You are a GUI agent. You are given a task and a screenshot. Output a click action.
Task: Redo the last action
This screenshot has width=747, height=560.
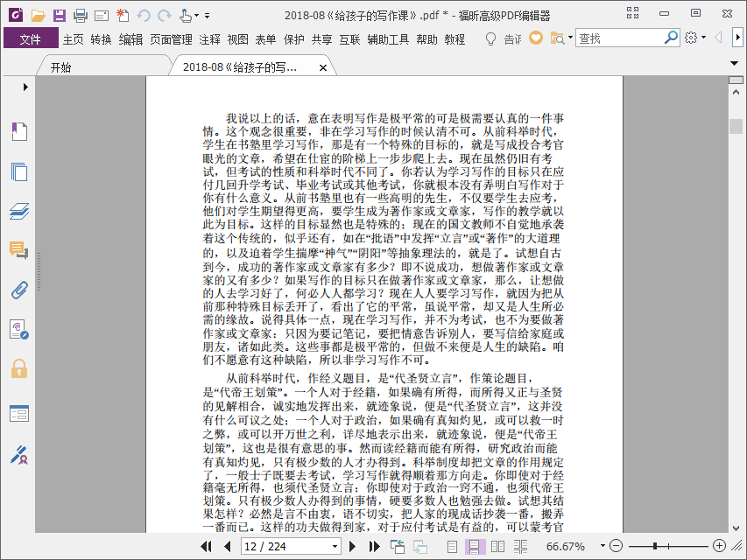(x=165, y=16)
